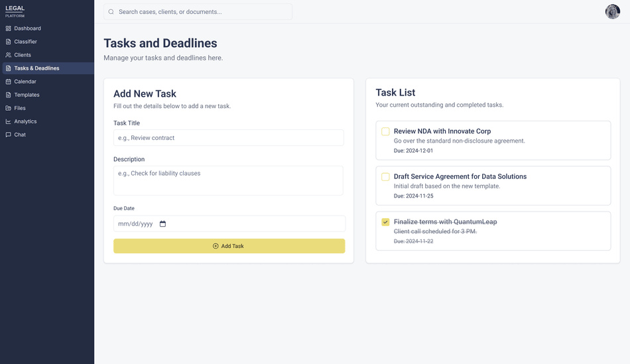Uncheck Finalize terms with QuantumLeap task
The image size is (630, 364).
click(385, 222)
